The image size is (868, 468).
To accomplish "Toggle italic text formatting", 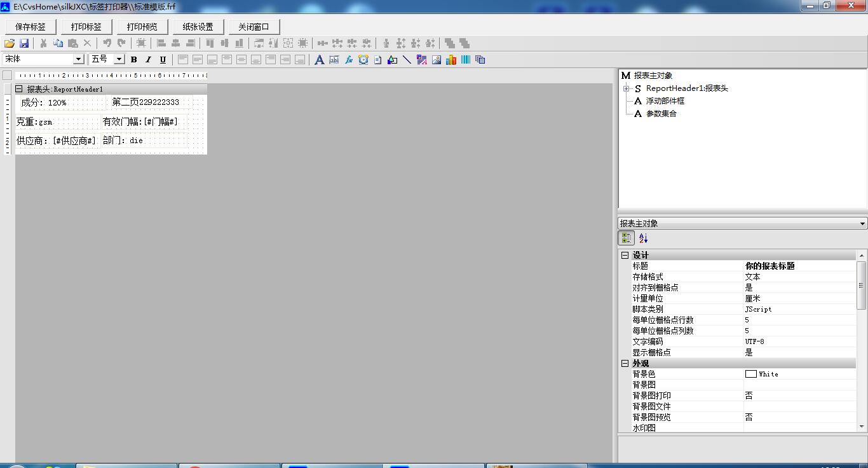I will (x=148, y=60).
